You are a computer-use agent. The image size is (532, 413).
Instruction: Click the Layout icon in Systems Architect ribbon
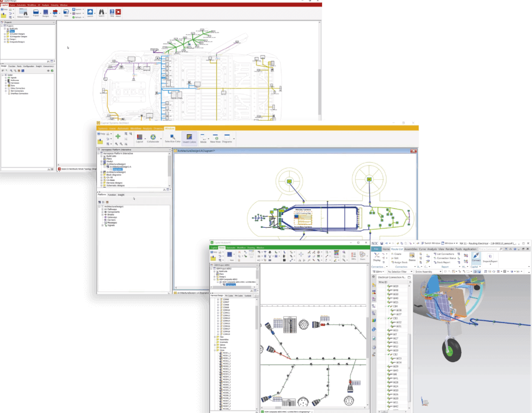(140, 138)
